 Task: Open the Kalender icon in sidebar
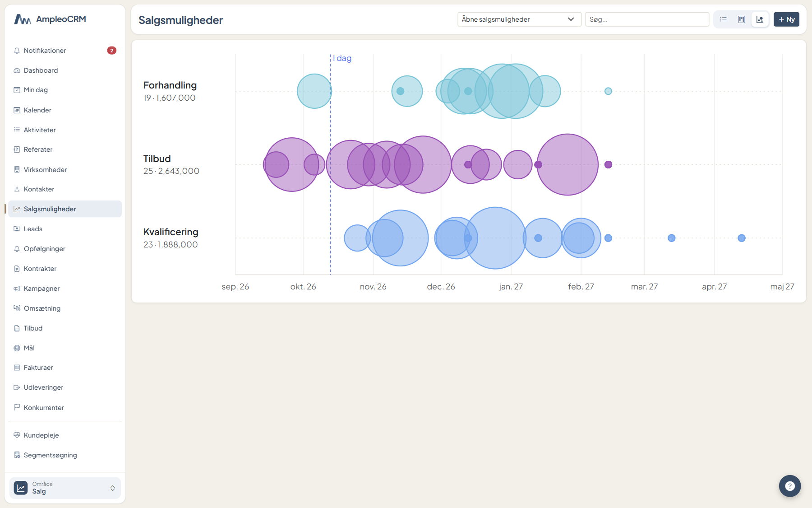pos(17,110)
